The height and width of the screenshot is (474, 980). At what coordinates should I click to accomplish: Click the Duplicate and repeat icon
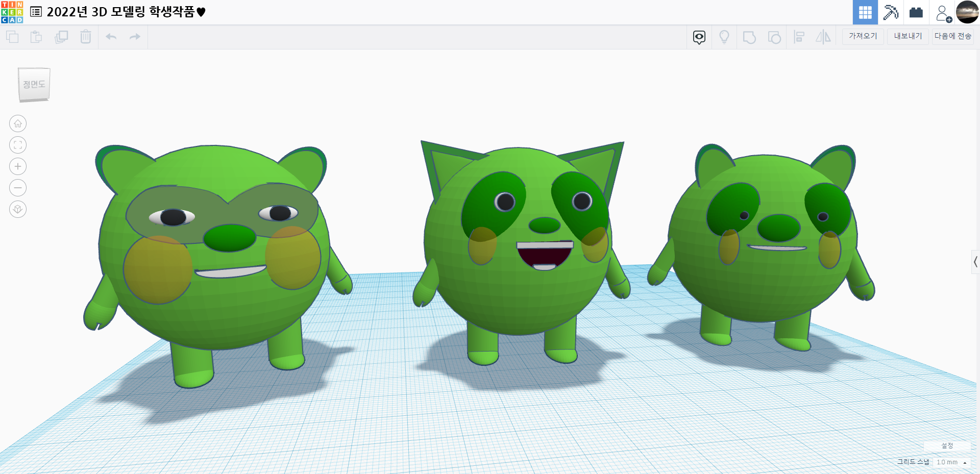click(61, 37)
